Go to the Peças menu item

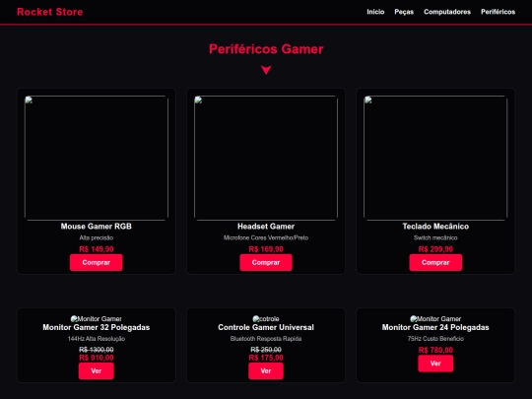click(x=404, y=12)
